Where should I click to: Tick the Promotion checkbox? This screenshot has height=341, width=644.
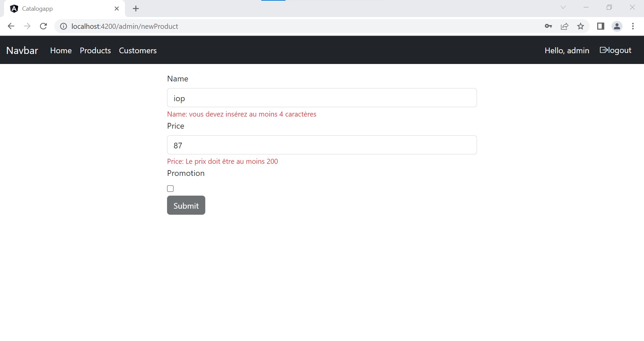170,189
